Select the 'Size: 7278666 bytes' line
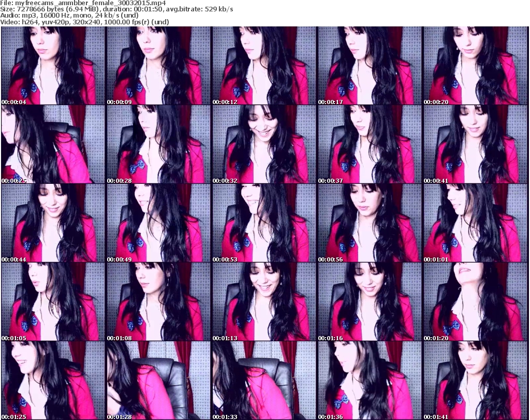The image size is (530, 420). tap(116, 9)
